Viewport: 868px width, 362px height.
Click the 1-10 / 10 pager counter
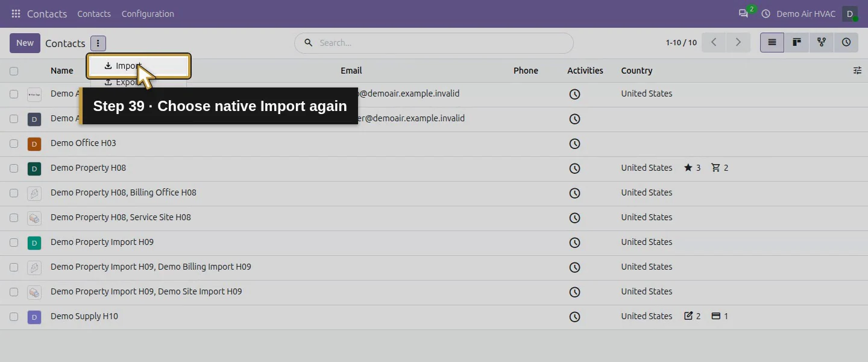click(681, 43)
